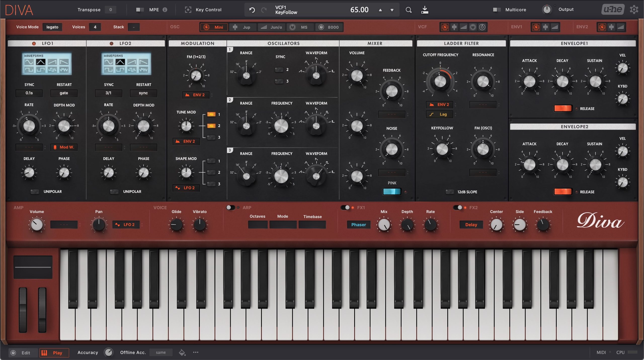The width and height of the screenshot is (644, 360).
Task: Select third ENV1 model icon
Action: [x=555, y=27]
